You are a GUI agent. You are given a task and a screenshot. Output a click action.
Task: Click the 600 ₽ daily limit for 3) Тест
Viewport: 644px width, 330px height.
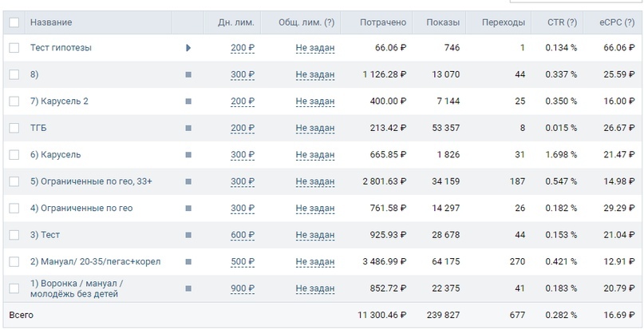243,235
